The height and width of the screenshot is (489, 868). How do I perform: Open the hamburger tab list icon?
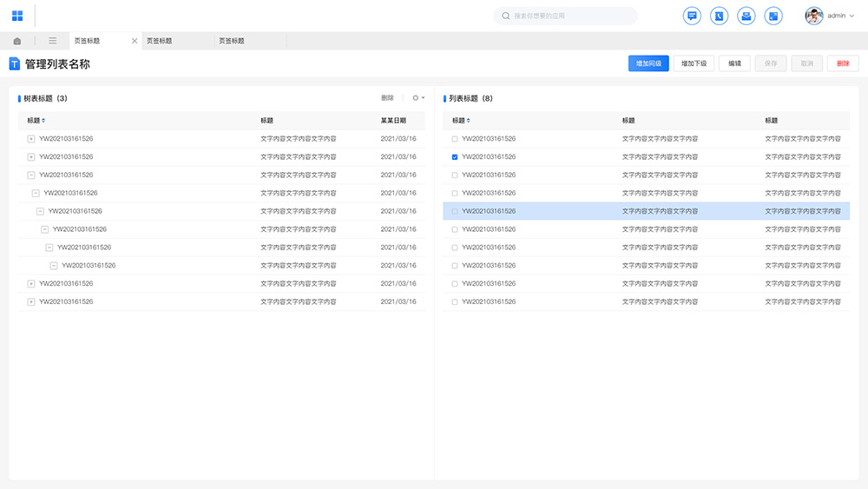click(53, 41)
